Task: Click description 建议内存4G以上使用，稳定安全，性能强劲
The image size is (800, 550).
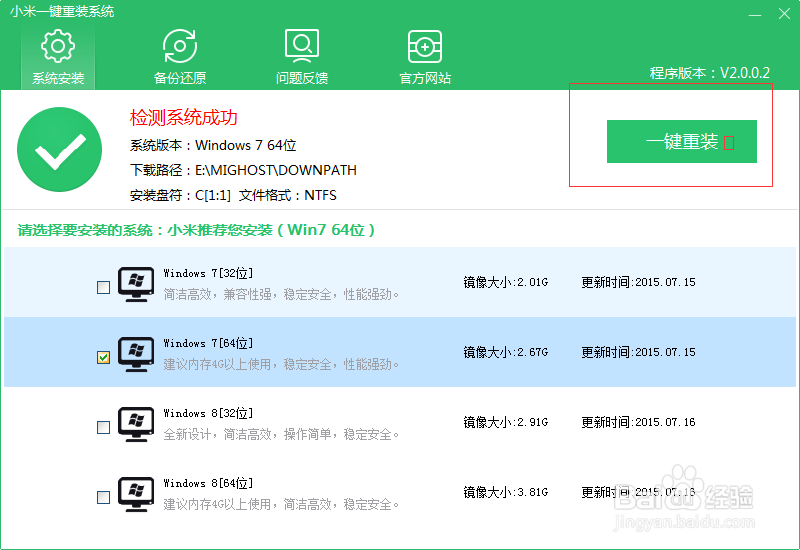Action: pyautogui.click(x=281, y=364)
